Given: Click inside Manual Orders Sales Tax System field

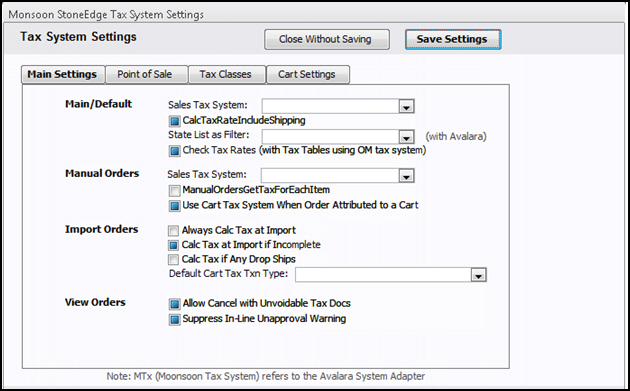Looking at the screenshot, I should point(330,176).
